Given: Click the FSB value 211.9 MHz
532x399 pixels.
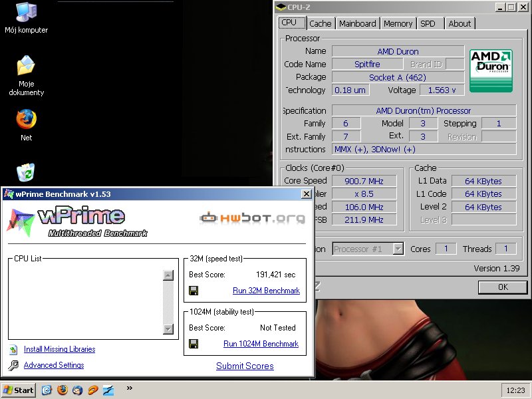Looking at the screenshot, I should click(x=364, y=220).
